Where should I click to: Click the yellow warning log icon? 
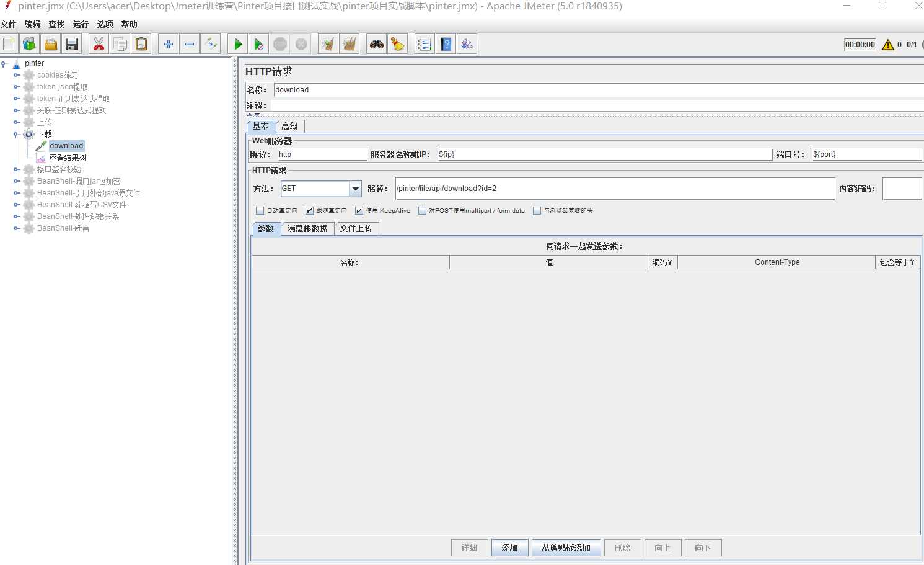pyautogui.click(x=887, y=45)
